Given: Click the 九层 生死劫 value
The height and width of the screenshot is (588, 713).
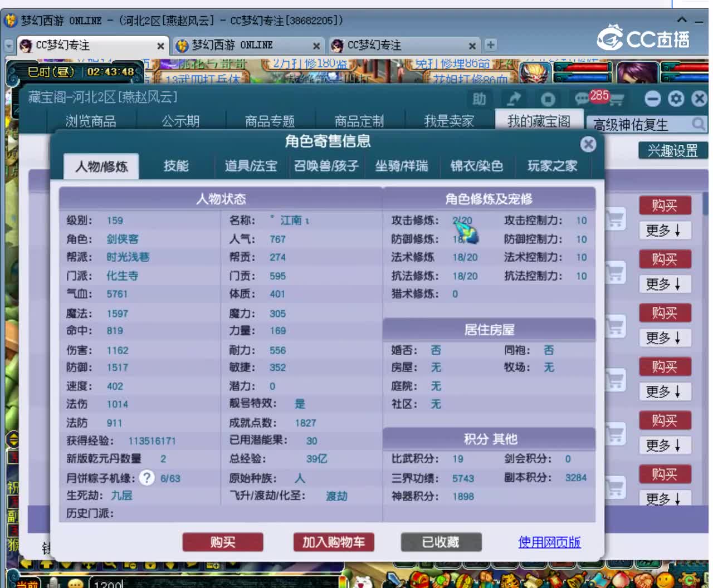Looking at the screenshot, I should [121, 495].
